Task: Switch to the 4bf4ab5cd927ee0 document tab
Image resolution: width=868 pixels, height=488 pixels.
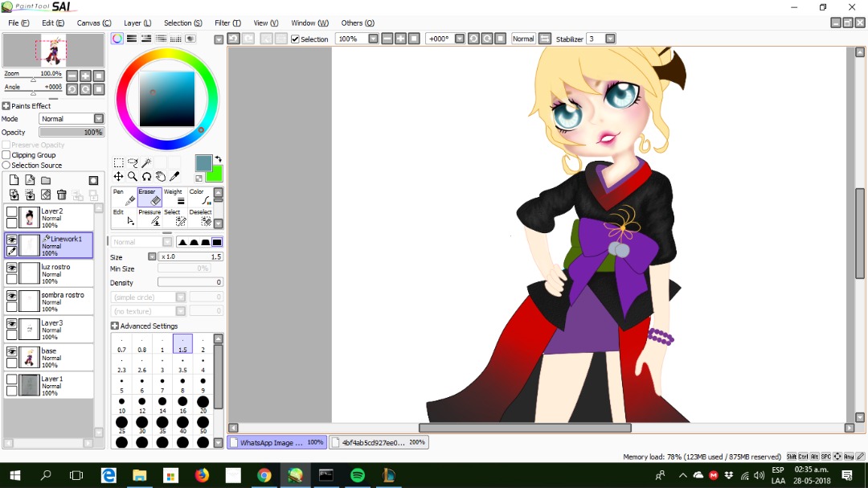Action: coord(379,442)
